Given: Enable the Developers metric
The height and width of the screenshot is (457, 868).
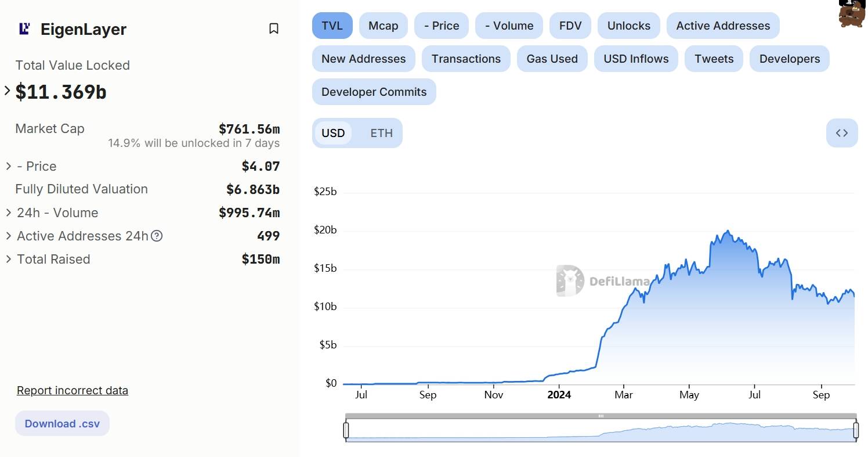Looking at the screenshot, I should [790, 59].
